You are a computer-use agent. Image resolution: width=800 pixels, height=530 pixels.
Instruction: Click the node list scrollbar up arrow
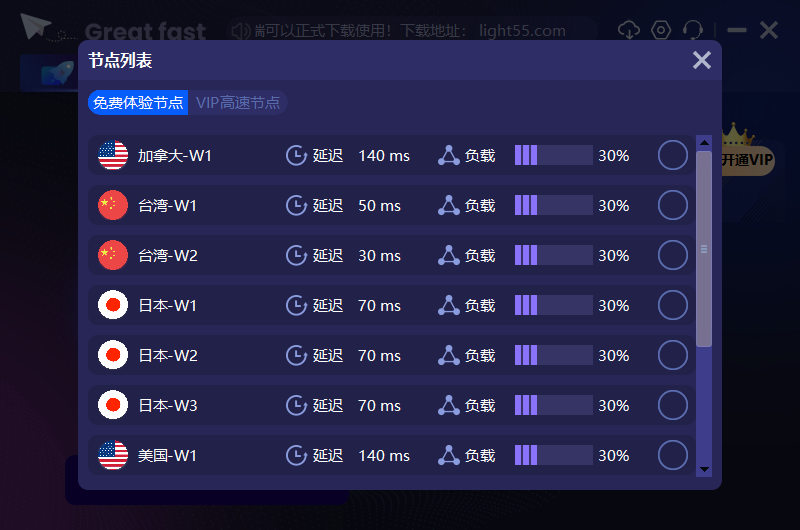pyautogui.click(x=704, y=143)
